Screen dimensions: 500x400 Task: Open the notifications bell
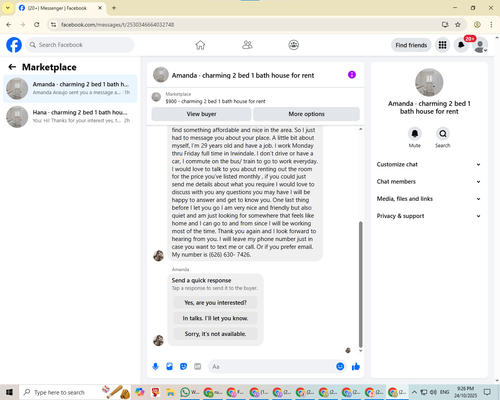point(461,45)
